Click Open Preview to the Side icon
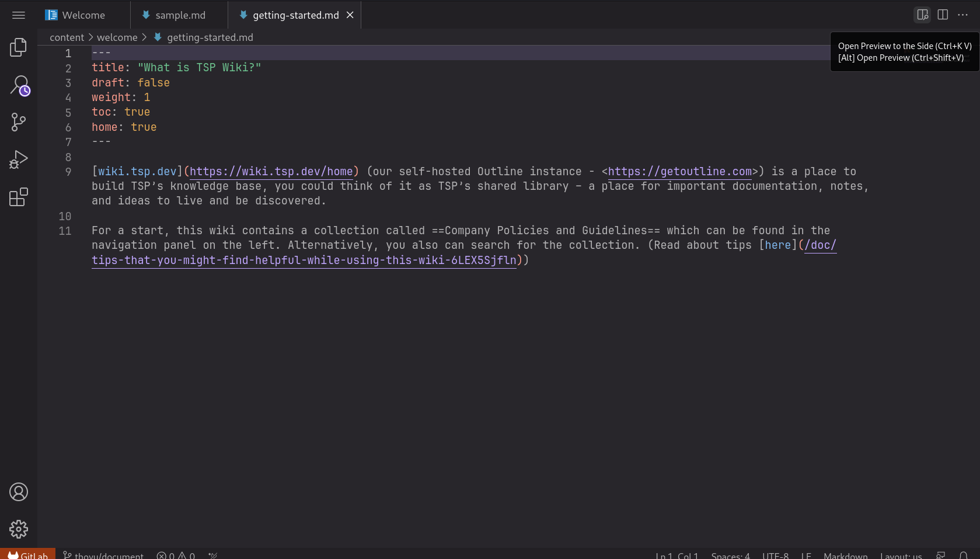The height and width of the screenshot is (559, 980). click(x=922, y=15)
